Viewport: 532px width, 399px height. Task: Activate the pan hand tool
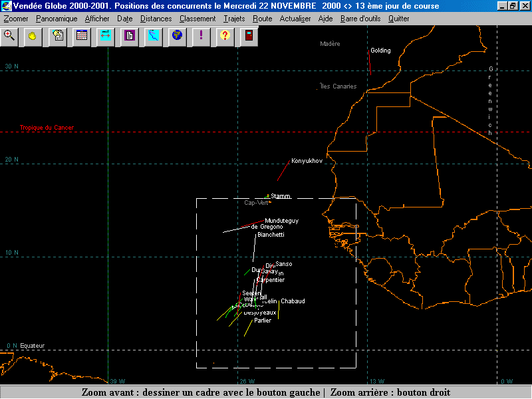click(x=33, y=36)
